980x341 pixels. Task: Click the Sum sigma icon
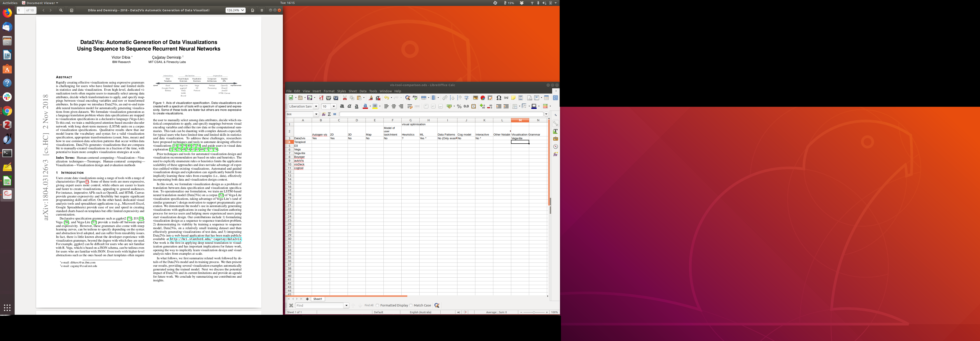pos(329,114)
